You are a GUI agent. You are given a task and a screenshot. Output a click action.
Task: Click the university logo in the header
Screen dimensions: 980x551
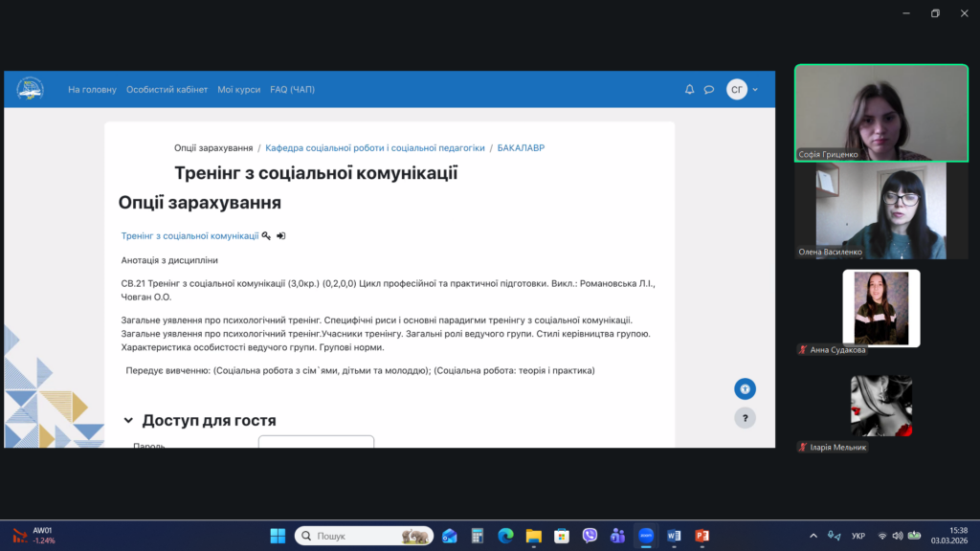click(x=30, y=89)
